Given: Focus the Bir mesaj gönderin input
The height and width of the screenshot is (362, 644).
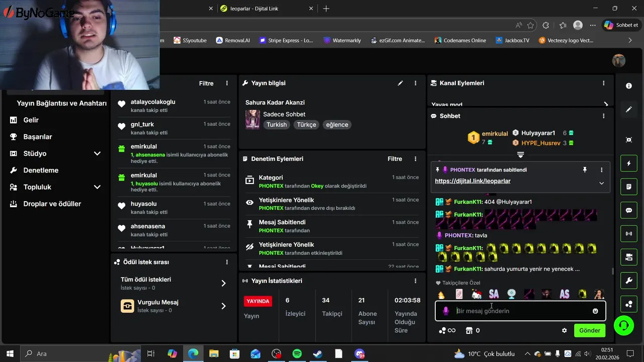Looking at the screenshot, I should pos(521,311).
